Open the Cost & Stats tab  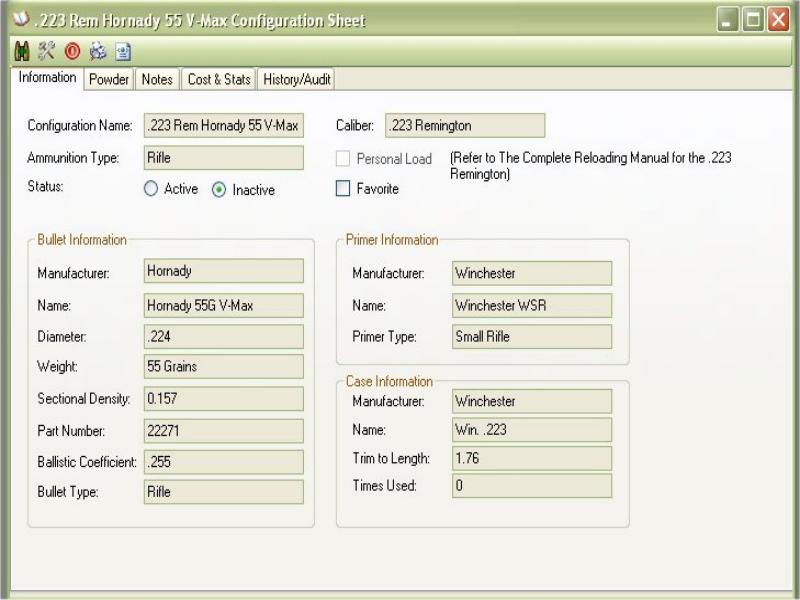[x=219, y=80]
